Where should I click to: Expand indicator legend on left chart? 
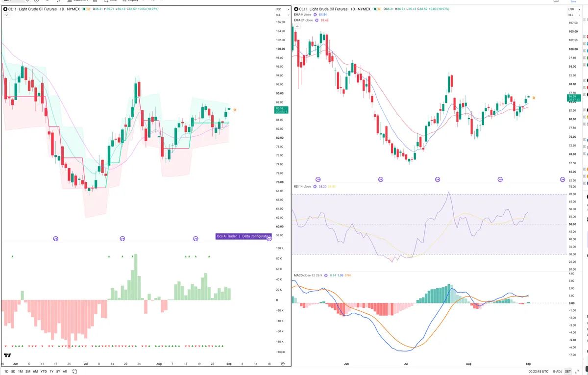(x=5, y=15)
